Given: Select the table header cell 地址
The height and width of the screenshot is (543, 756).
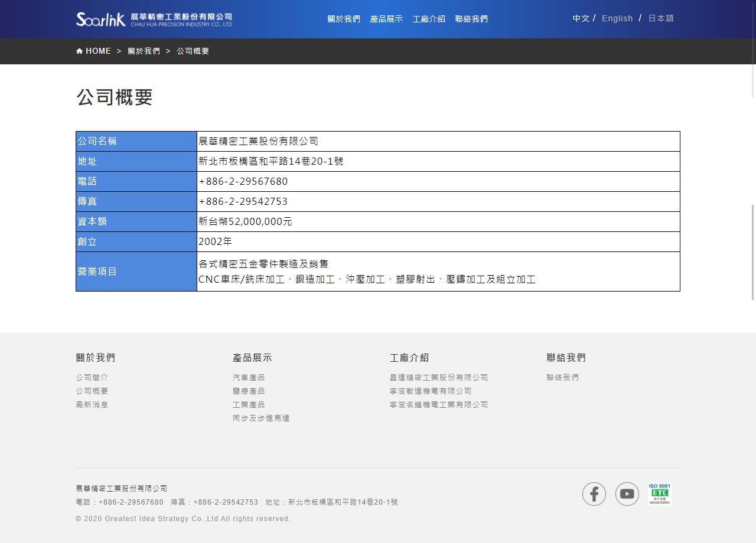Looking at the screenshot, I should pyautogui.click(x=136, y=161).
